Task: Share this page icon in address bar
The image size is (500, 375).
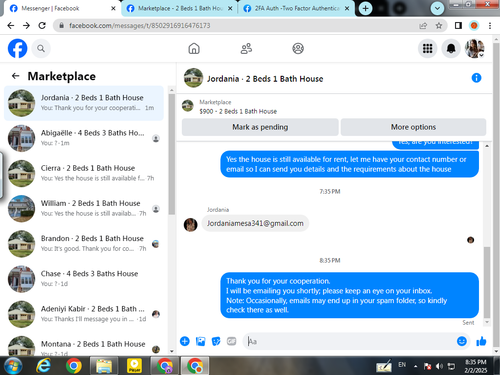Action: [x=423, y=26]
